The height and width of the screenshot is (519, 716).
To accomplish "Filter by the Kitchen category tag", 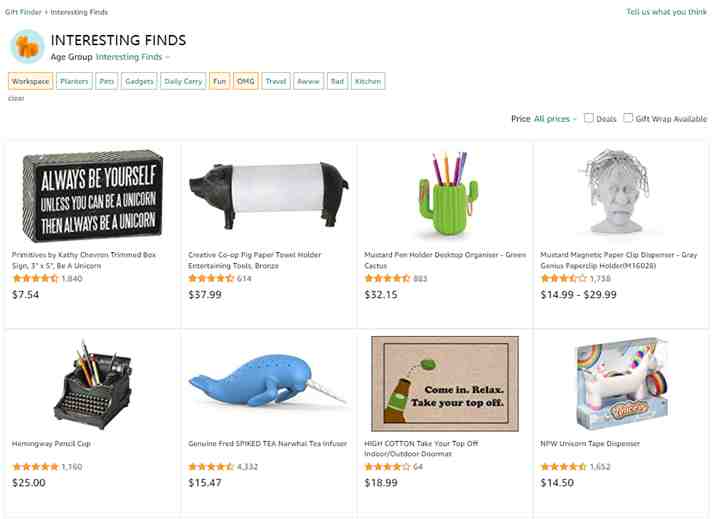I will point(368,81).
